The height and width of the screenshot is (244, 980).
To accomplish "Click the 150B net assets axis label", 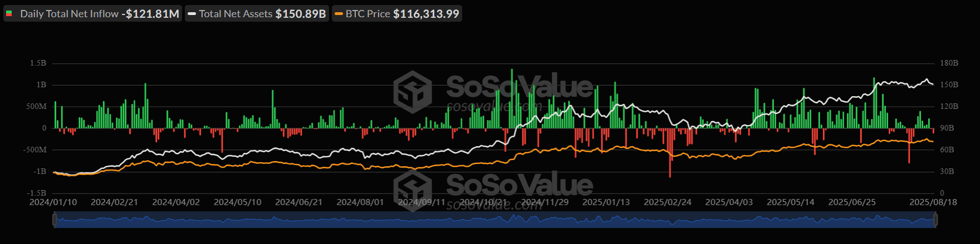I will (949, 85).
